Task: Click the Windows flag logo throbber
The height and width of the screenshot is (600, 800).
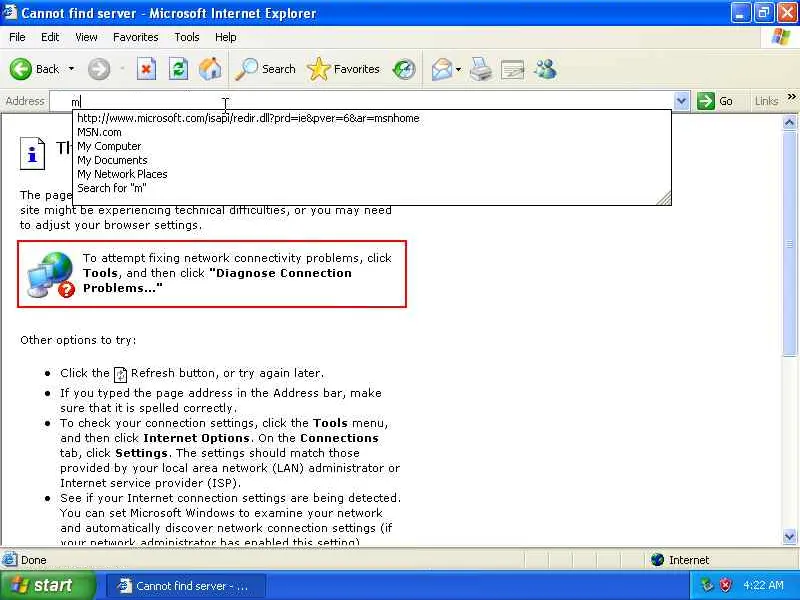Action: pyautogui.click(x=781, y=37)
